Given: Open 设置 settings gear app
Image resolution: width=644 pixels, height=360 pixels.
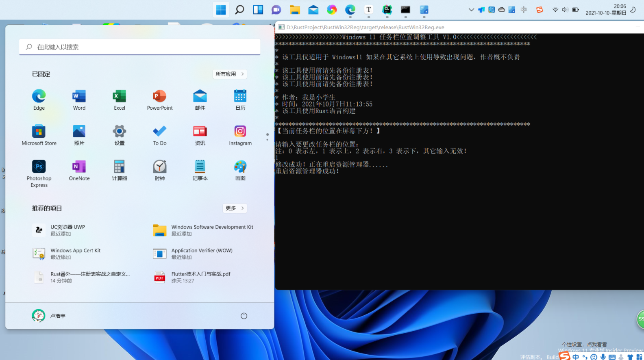Looking at the screenshot, I should 120,135.
